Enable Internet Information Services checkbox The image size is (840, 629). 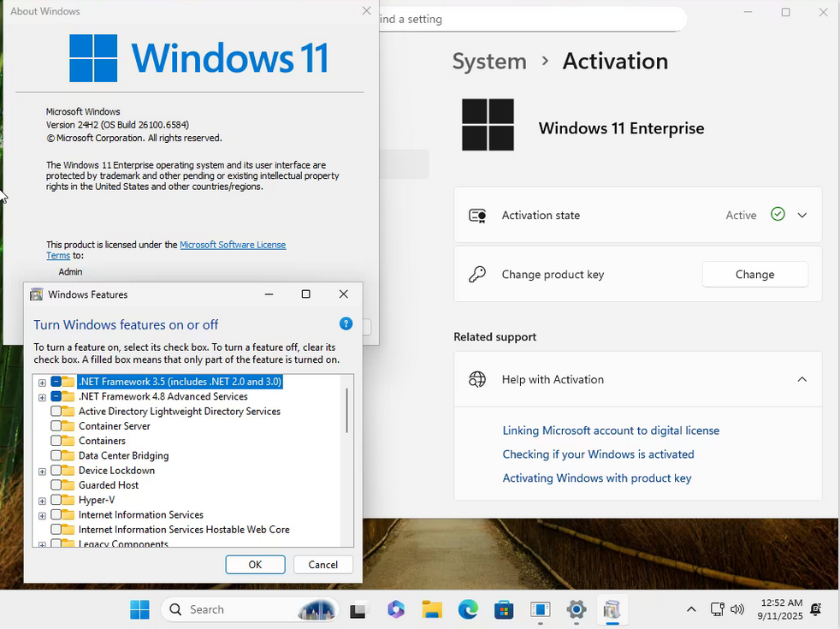(56, 515)
